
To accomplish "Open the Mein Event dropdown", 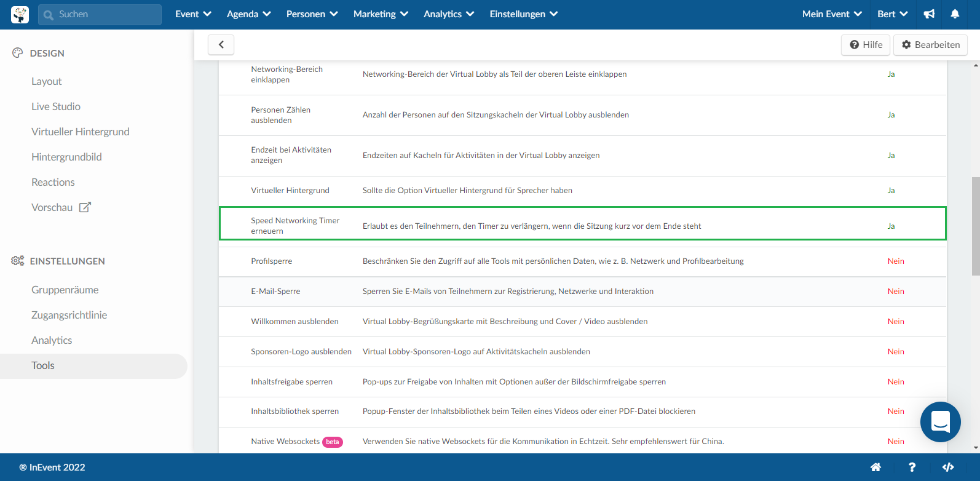I will [832, 14].
